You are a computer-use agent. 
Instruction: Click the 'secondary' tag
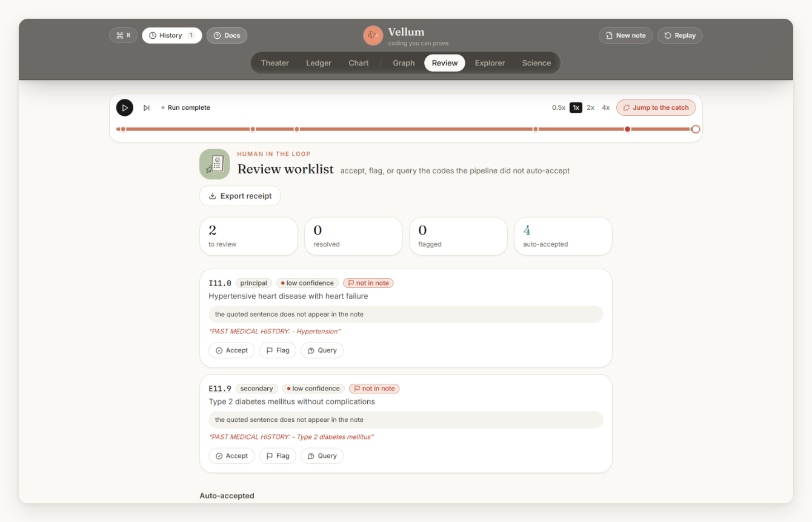(x=257, y=389)
